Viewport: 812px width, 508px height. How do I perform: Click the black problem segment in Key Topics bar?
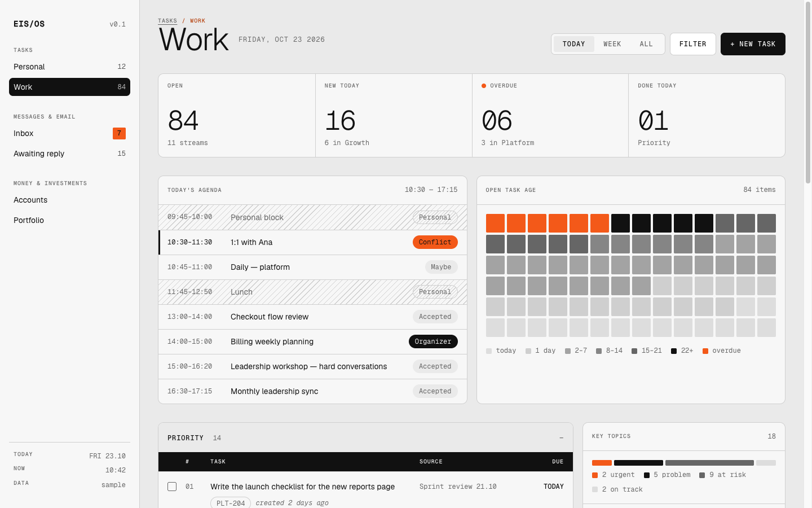point(638,463)
